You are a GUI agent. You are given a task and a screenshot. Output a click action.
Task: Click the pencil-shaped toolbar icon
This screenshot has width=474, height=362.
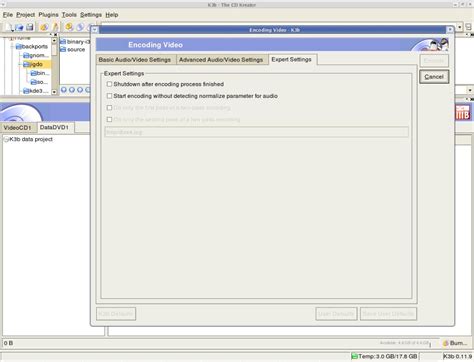click(55, 27)
